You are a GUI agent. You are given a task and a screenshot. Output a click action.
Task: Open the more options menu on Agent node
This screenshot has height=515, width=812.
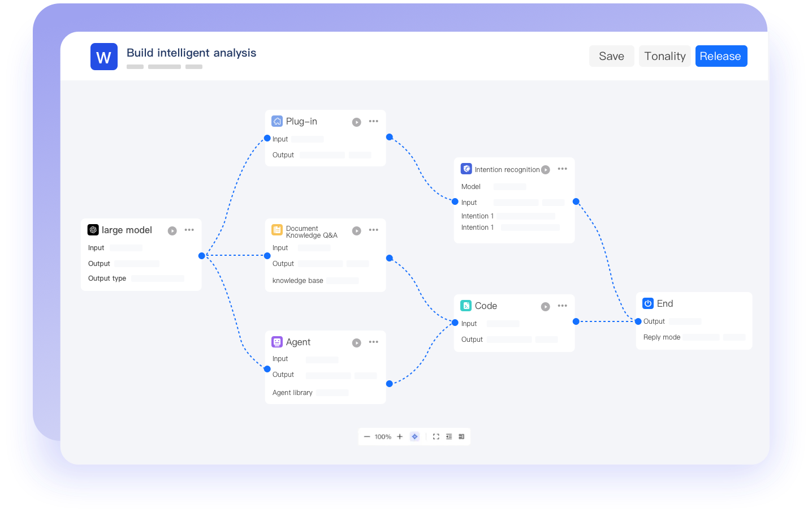[x=374, y=342]
